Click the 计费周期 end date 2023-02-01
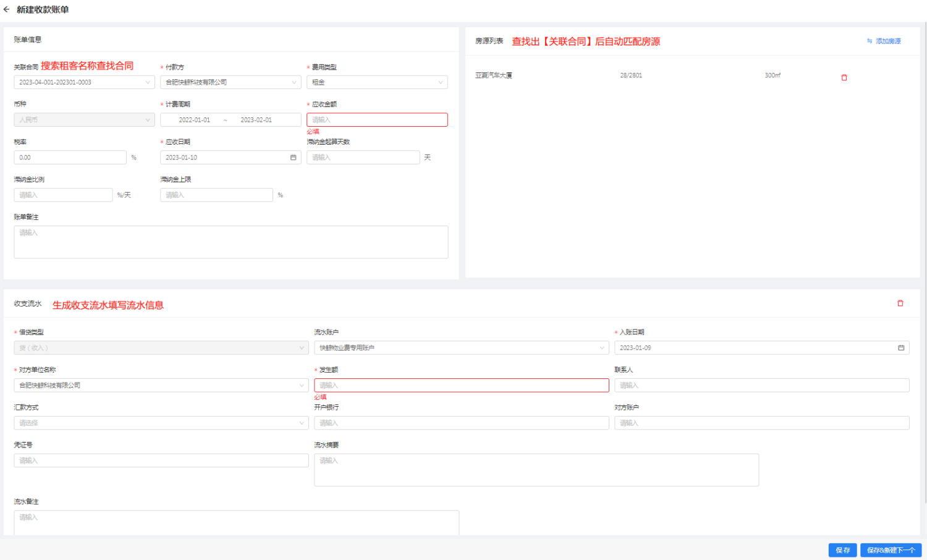Viewport: 927px width, 560px height. 256,120
